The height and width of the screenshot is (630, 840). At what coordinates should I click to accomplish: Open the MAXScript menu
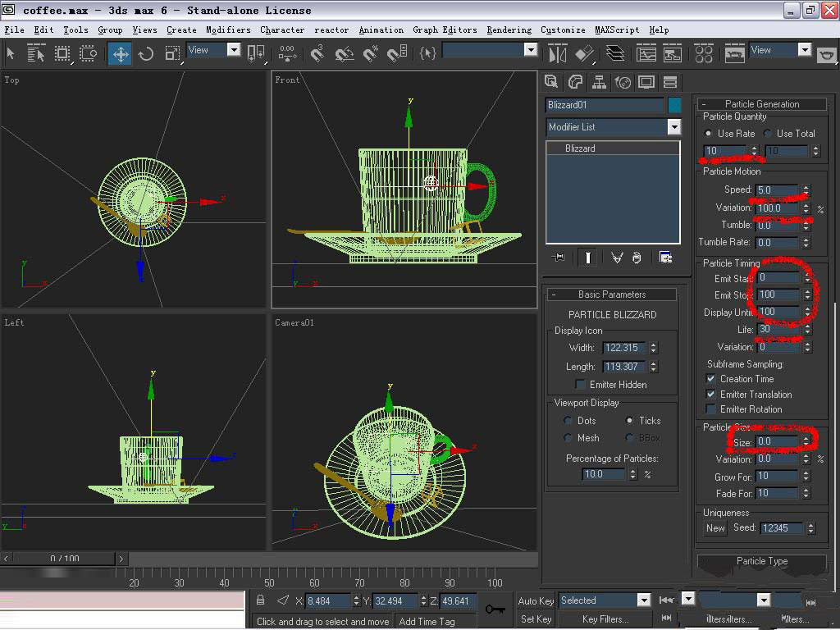click(617, 30)
